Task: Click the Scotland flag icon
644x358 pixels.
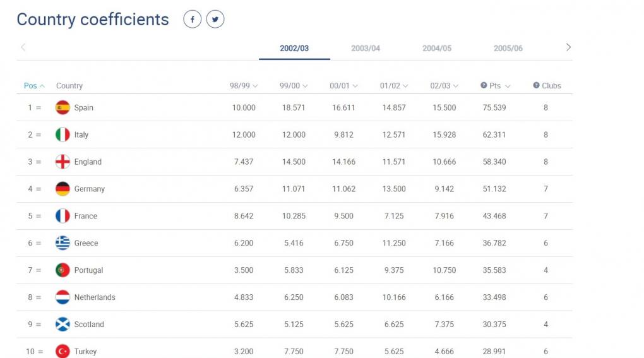Action: [x=63, y=325]
